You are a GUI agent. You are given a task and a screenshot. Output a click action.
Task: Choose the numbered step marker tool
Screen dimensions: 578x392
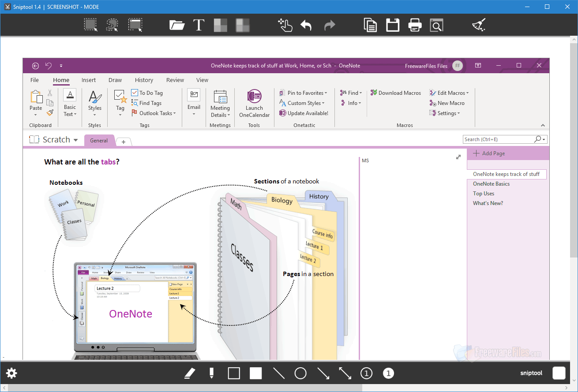pyautogui.click(x=366, y=373)
